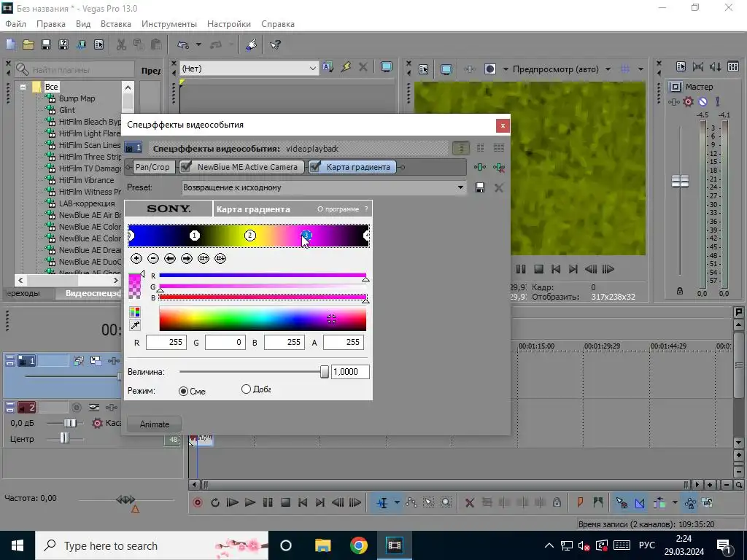Collapse the Все plugin tree folder
Screen dimensions: 747x560
click(23, 87)
